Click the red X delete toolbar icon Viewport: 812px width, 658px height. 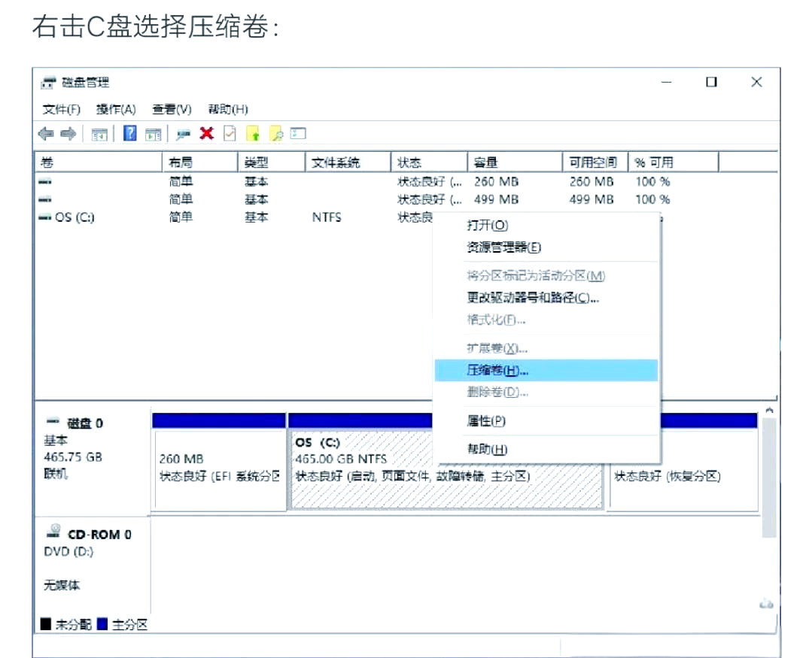[x=206, y=134]
